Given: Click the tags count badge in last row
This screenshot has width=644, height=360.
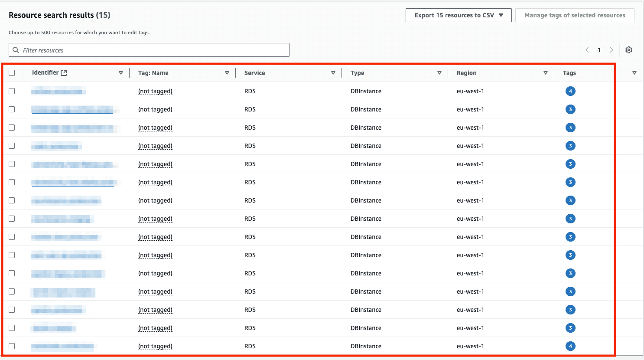Looking at the screenshot, I should 570,346.
